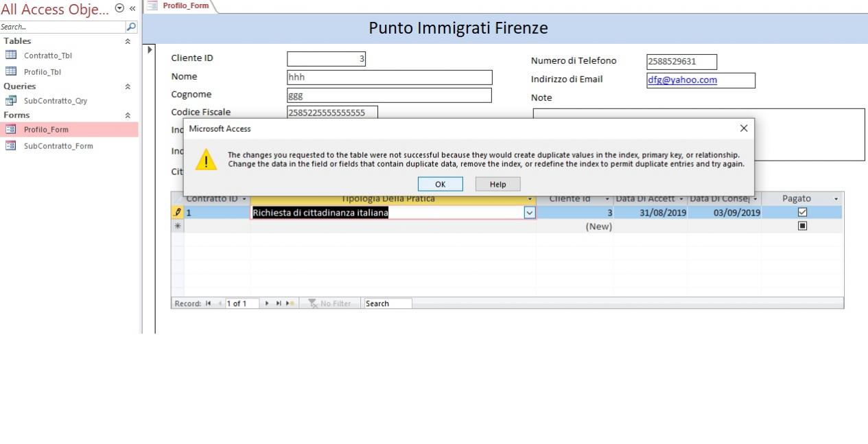Screen dimensions: 868x444
Task: Click the Profilo_Tbl table icon
Action: click(x=10, y=71)
